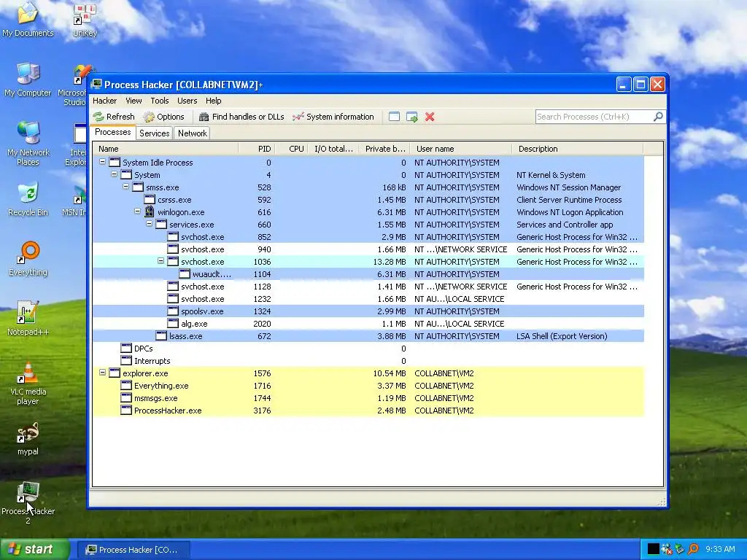
Task: Click Notepad++ desktop shortcut
Action: click(28, 319)
